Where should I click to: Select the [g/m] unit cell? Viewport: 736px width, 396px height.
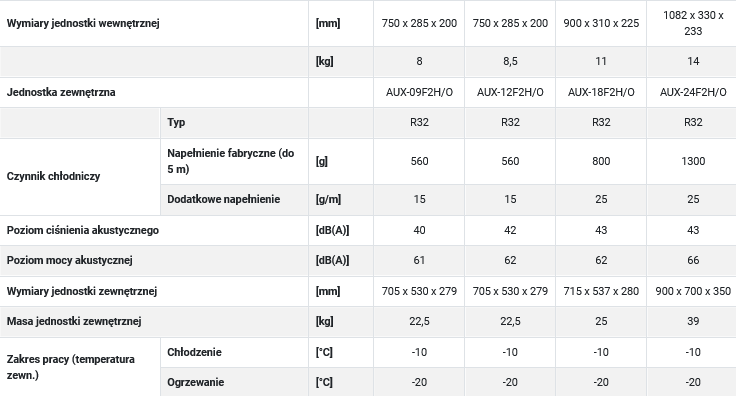(x=329, y=199)
